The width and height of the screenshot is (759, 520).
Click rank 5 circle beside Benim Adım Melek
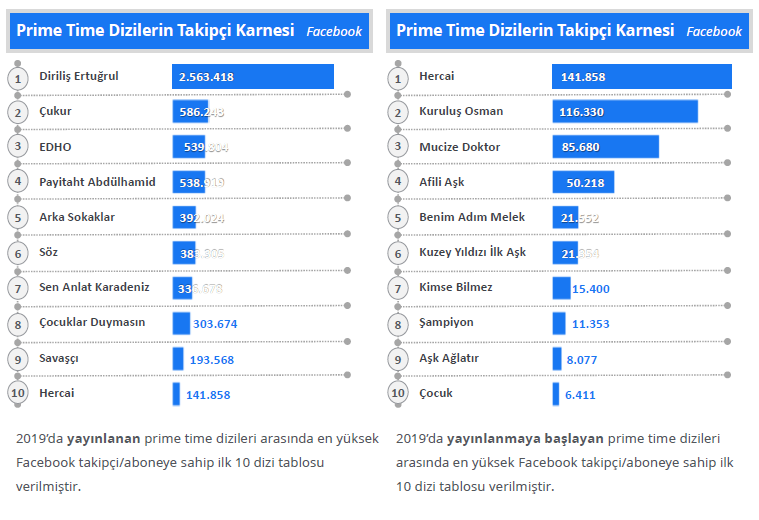pyautogui.click(x=398, y=218)
